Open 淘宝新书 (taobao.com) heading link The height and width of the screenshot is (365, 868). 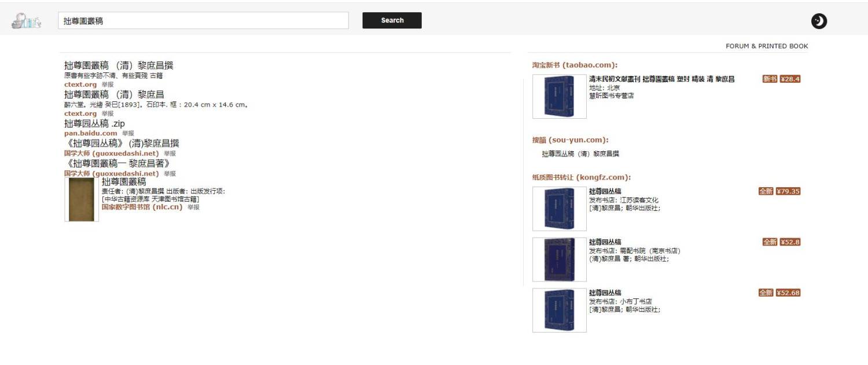[575, 65]
